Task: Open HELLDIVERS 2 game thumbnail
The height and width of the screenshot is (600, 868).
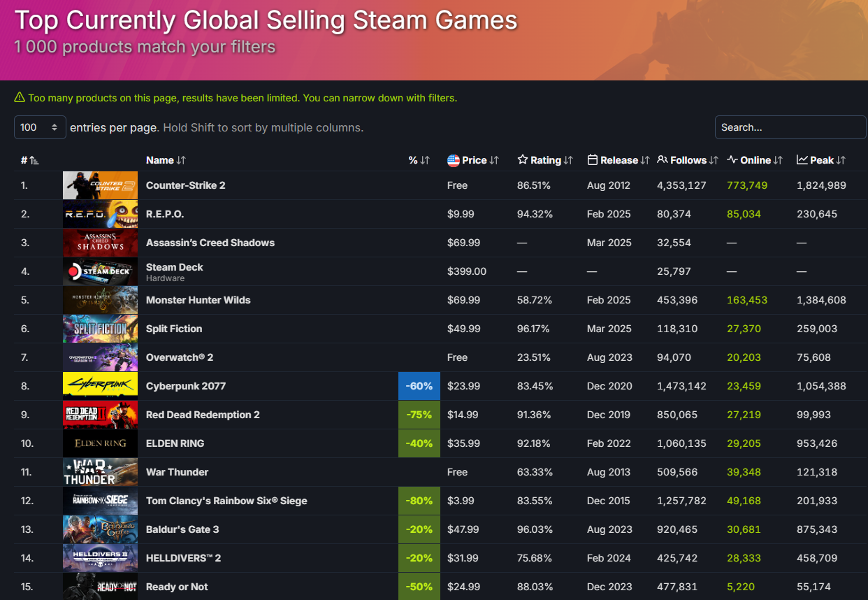Action: tap(100, 558)
